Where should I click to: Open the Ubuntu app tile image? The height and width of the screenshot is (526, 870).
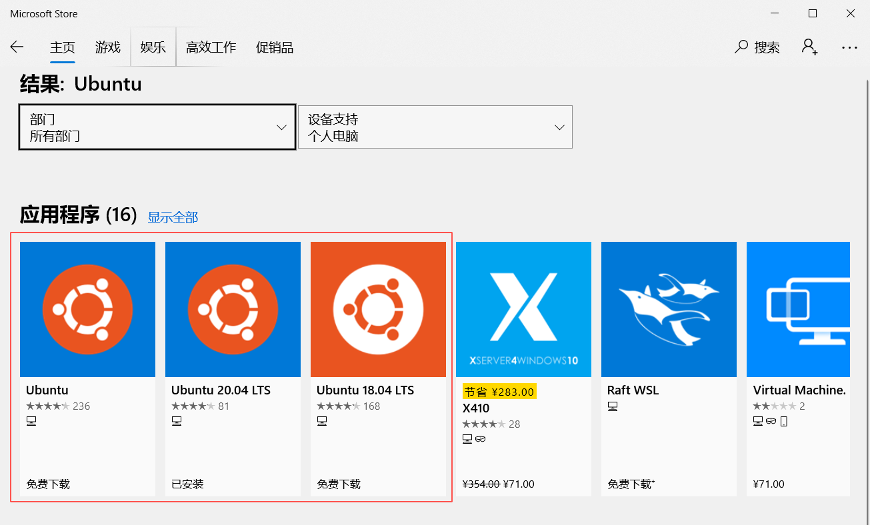click(88, 309)
